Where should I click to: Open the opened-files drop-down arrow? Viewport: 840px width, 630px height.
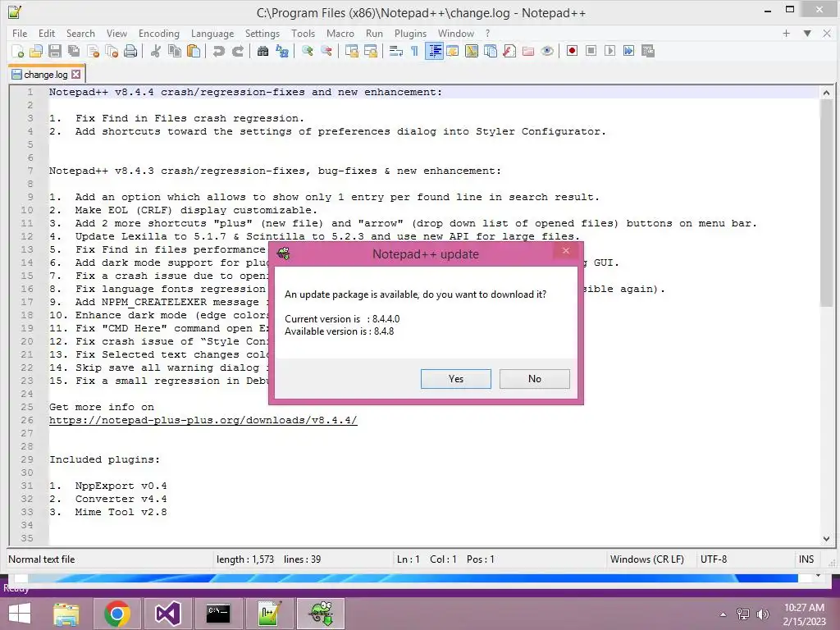coord(807,34)
